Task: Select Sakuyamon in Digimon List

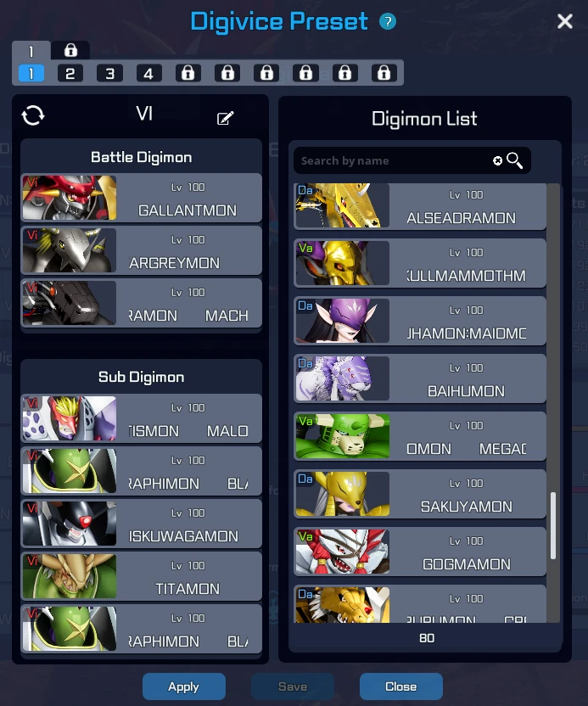Action: point(420,494)
